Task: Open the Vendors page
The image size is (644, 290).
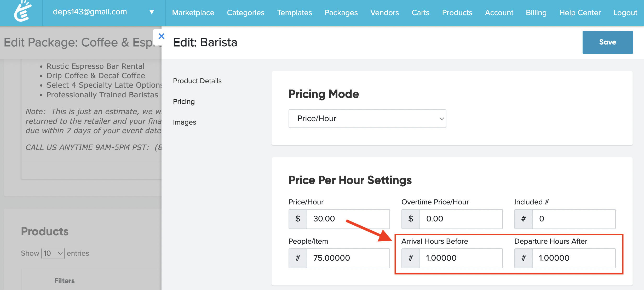Action: point(384,13)
